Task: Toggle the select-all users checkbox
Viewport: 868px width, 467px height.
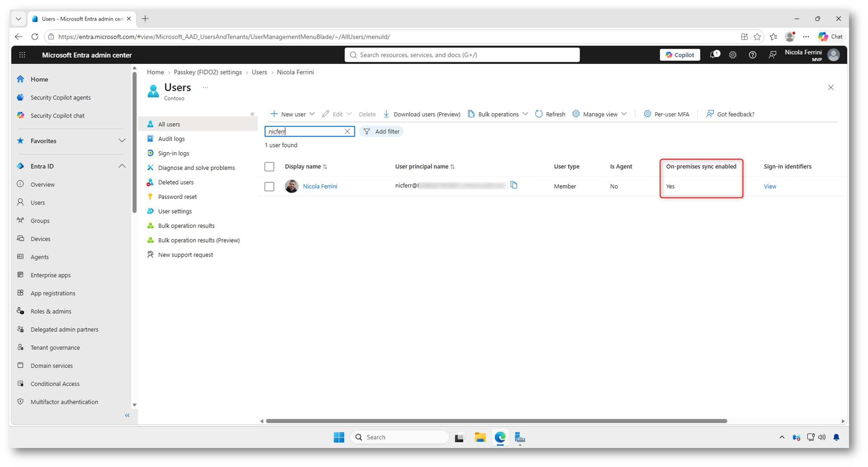Action: click(269, 167)
